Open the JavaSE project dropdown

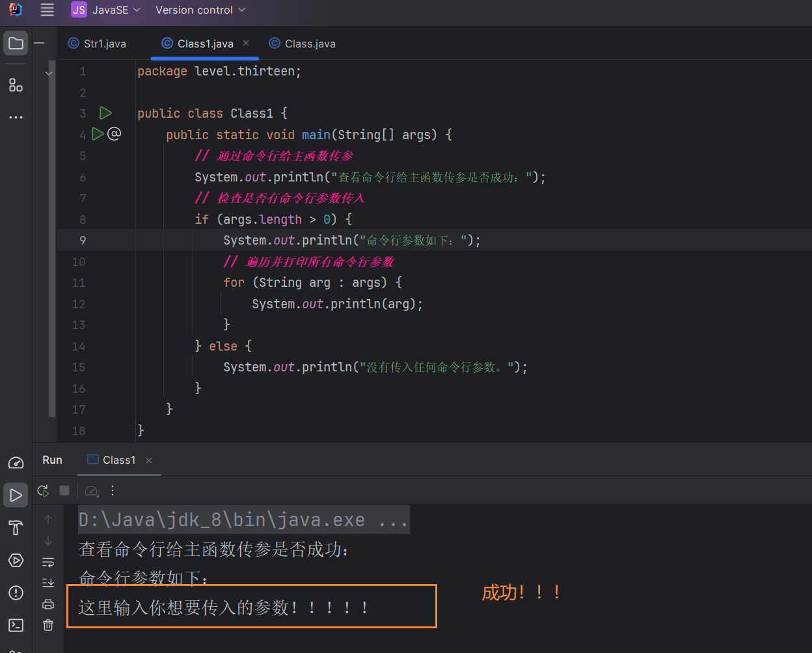click(x=106, y=10)
